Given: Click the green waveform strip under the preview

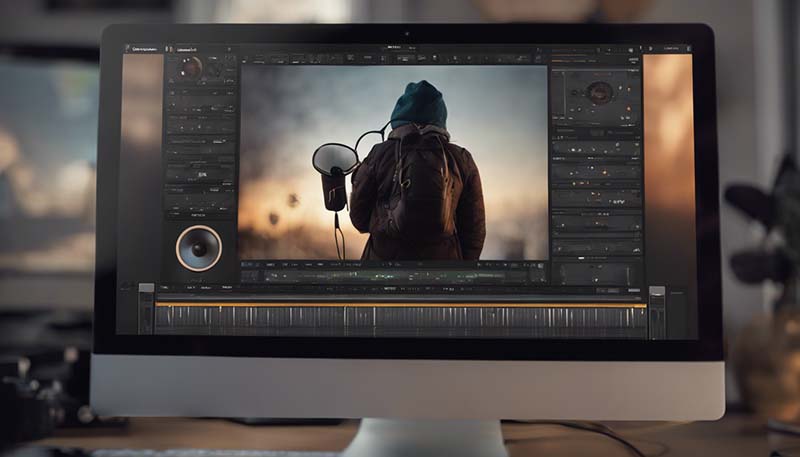Looking at the screenshot, I should [x=395, y=276].
